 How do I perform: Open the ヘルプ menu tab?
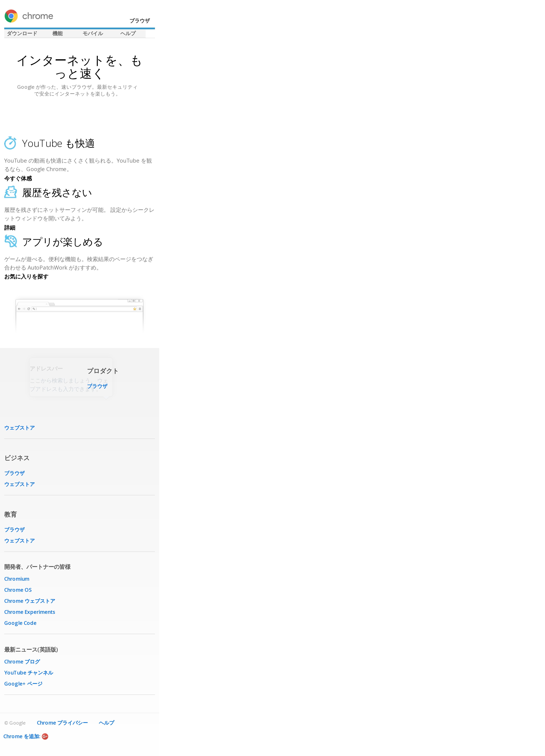click(128, 33)
